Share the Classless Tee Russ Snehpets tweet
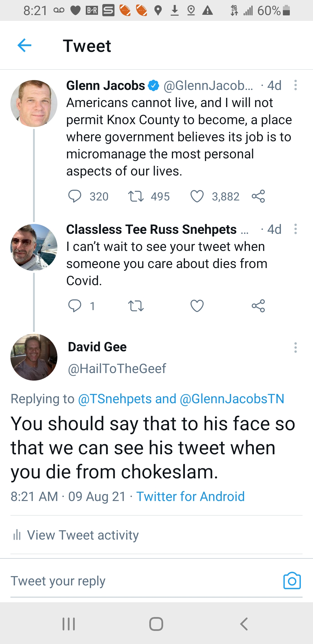 [258, 306]
